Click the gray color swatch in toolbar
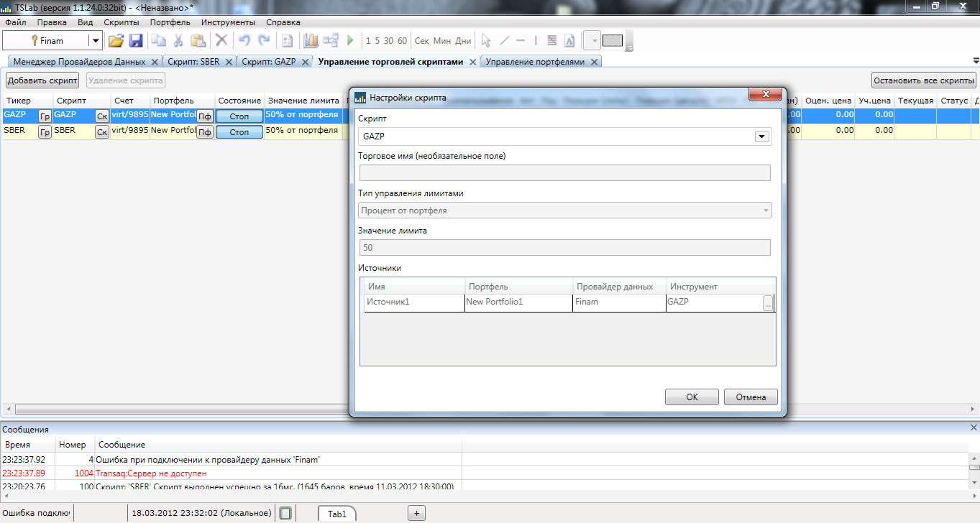Screen dimensions: 980x523 tap(613, 41)
